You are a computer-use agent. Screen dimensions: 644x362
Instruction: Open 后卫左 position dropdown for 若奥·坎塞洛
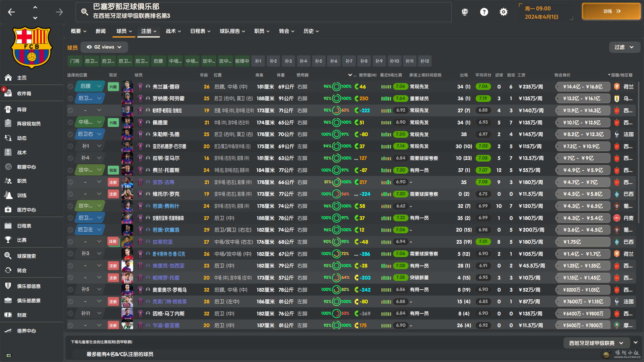(90, 230)
